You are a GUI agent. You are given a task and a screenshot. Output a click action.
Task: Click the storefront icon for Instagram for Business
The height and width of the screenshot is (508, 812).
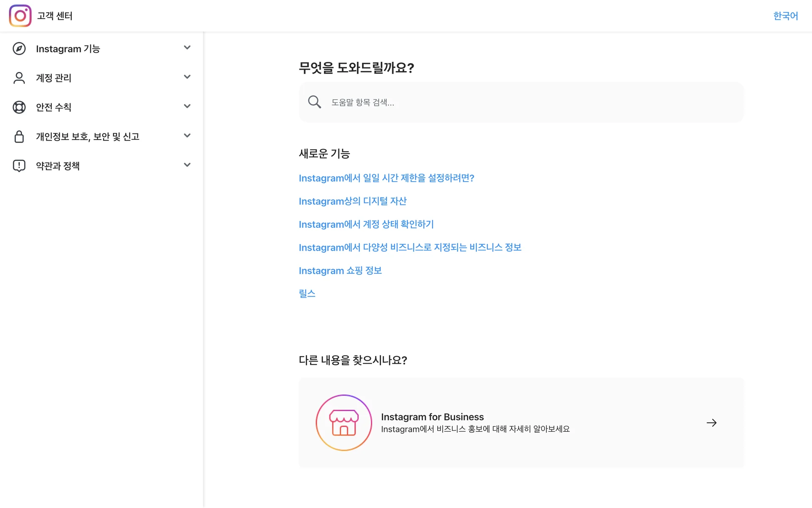343,422
